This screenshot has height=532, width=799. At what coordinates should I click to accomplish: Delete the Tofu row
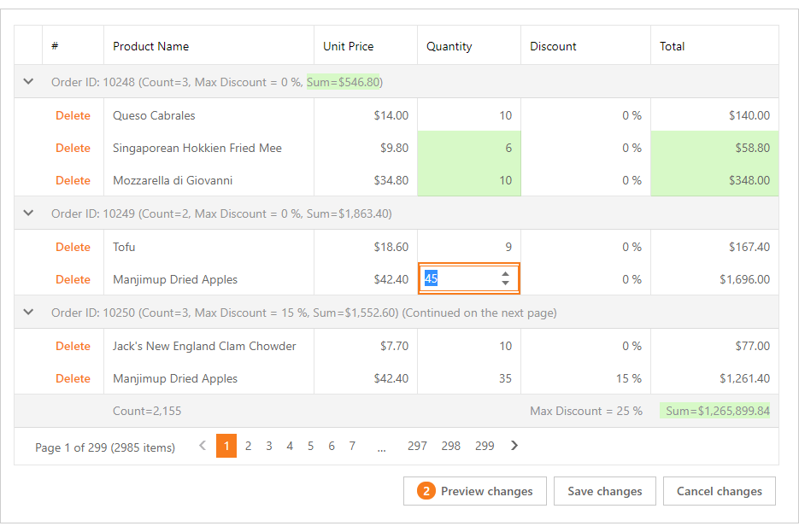73,247
